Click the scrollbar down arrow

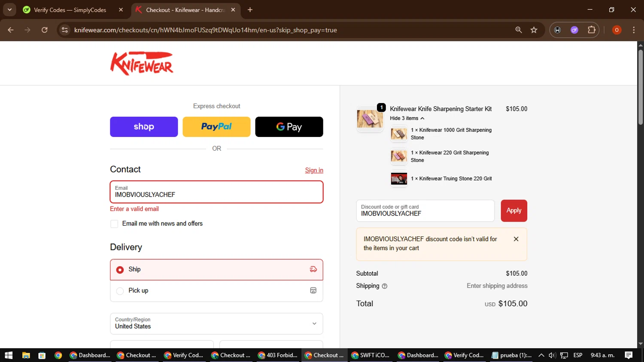[641, 344]
